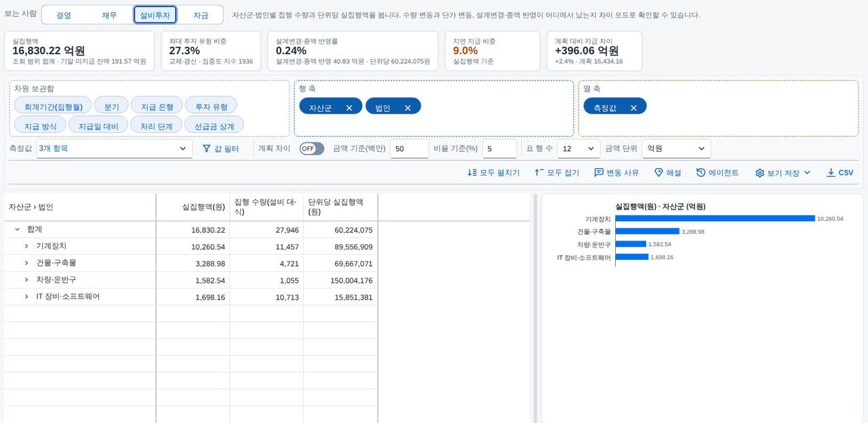This screenshot has width=868, height=423.
Task: Expand the 기계장치 row
Action: tap(26, 246)
